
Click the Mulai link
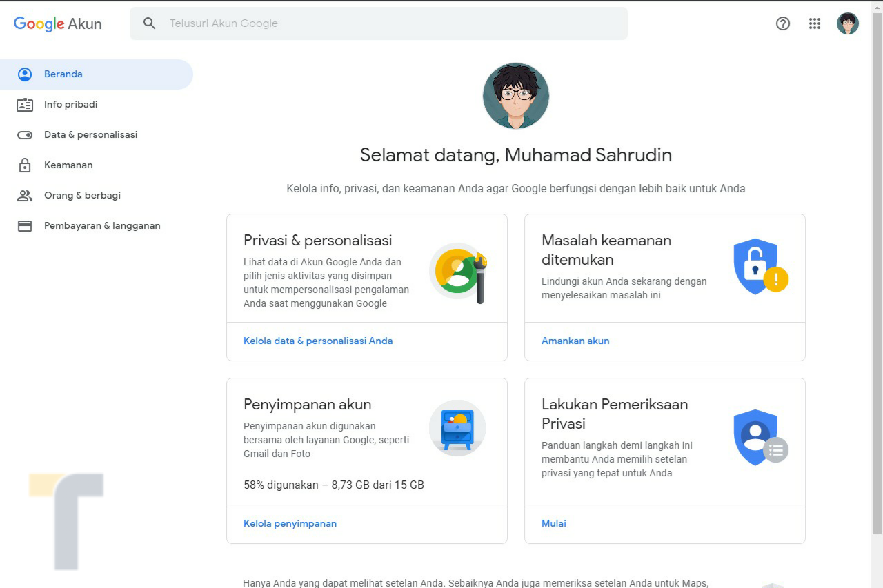pyautogui.click(x=554, y=523)
